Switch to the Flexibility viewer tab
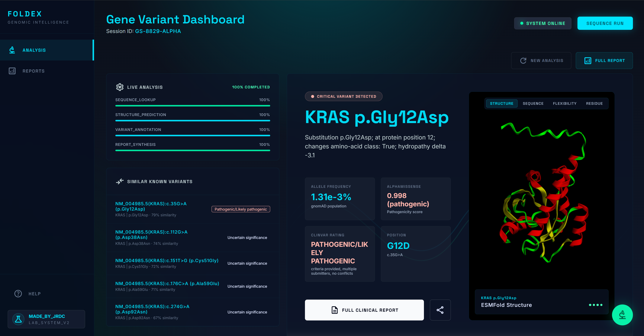The height and width of the screenshot is (336, 644). tap(564, 103)
